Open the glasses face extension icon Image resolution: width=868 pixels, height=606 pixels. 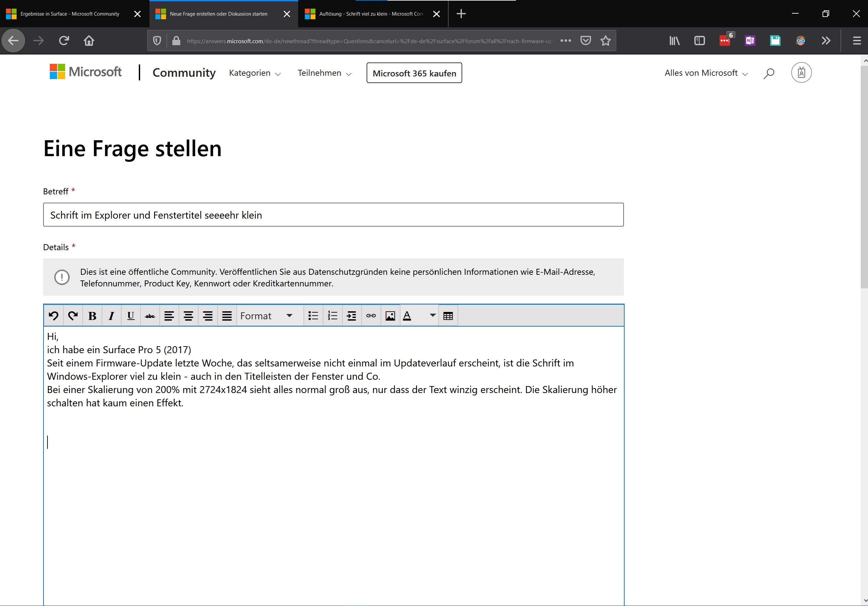[800, 41]
